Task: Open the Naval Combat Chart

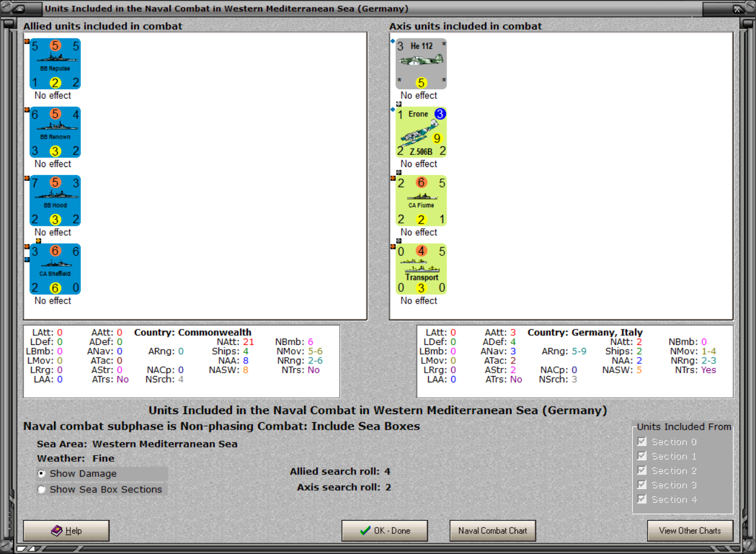Action: pyautogui.click(x=493, y=531)
